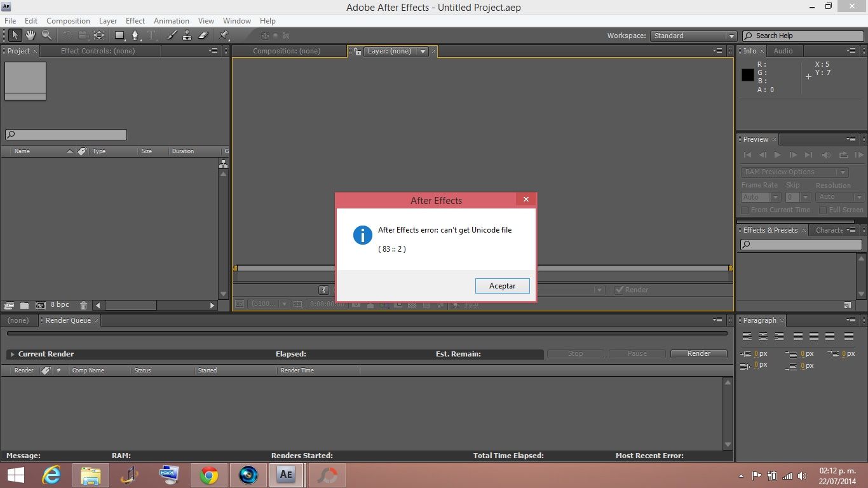This screenshot has width=868, height=488.
Task: Toggle the From Current Time checkbox
Action: point(745,210)
